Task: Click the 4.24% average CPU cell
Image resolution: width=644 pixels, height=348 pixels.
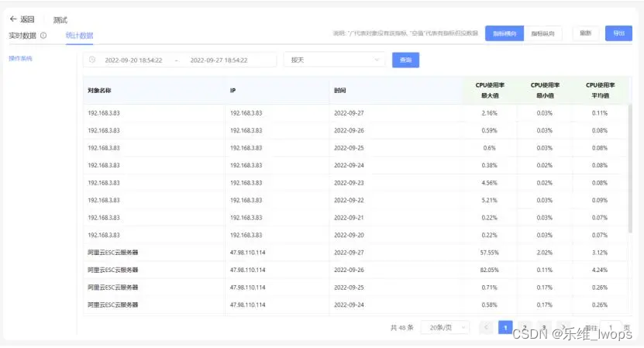Action: [x=600, y=270]
